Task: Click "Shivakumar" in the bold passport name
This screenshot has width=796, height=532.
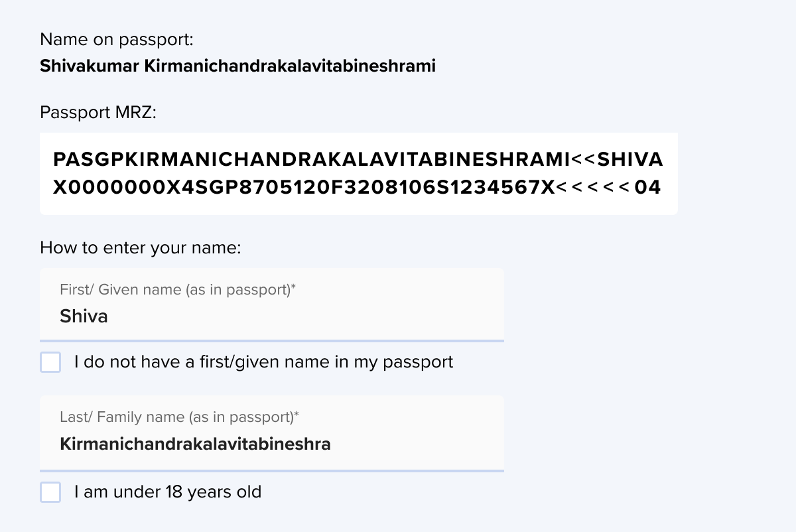Action: coord(90,66)
